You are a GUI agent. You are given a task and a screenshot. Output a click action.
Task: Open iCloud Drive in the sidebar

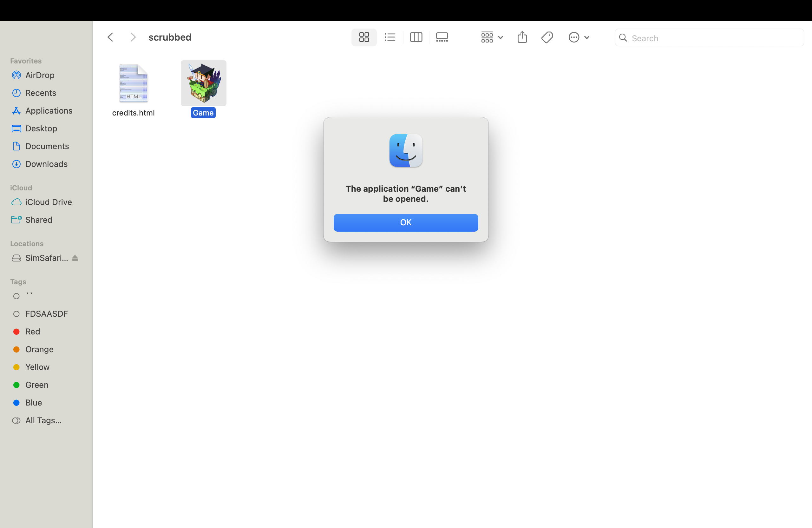(x=49, y=202)
